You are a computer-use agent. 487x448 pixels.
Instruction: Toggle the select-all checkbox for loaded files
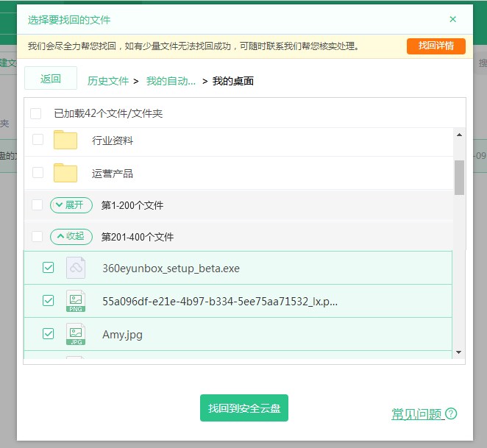tap(36, 114)
